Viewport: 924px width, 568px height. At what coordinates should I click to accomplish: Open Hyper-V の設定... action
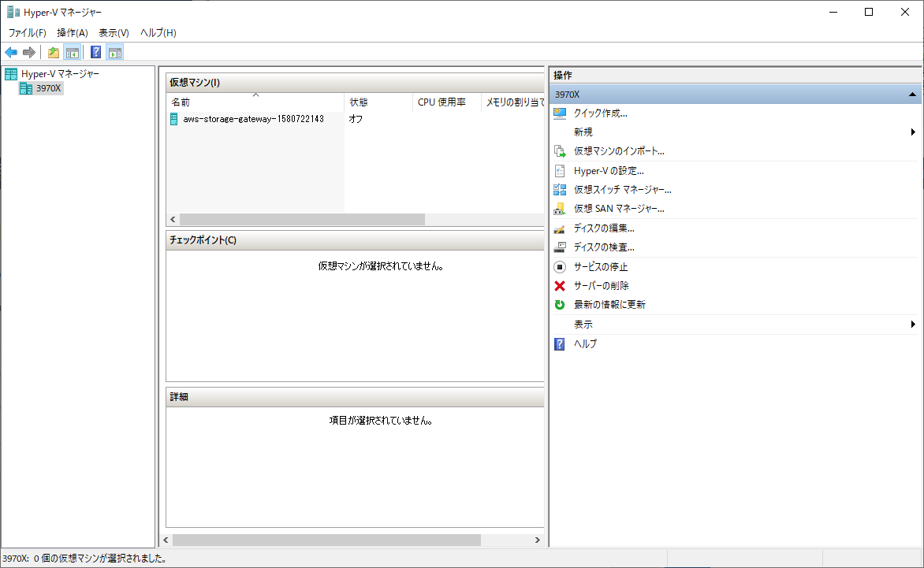(x=609, y=171)
